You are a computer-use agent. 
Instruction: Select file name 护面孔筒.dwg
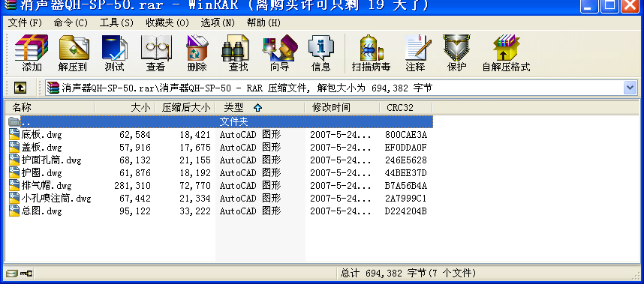point(51,160)
